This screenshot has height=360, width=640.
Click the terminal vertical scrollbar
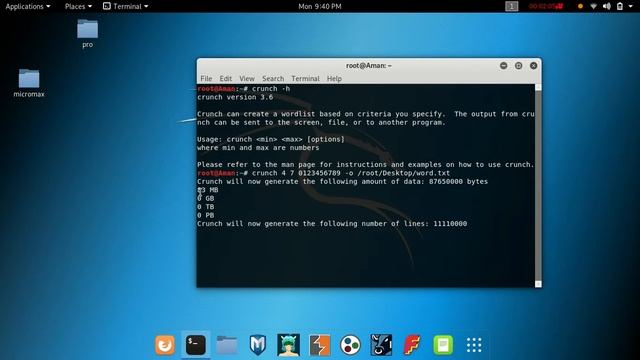tap(538, 186)
